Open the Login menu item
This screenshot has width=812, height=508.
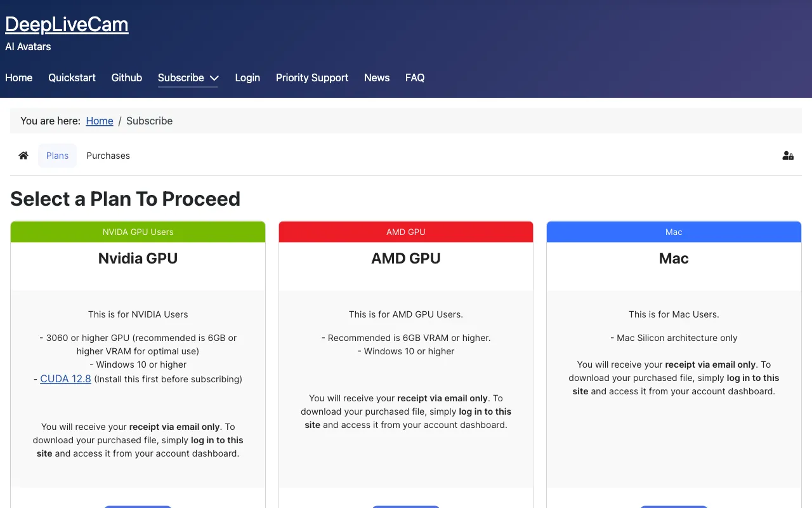click(247, 77)
